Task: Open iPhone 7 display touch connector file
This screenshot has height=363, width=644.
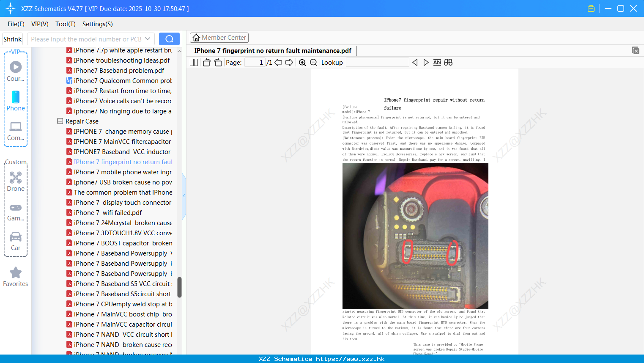Action: [x=119, y=203]
